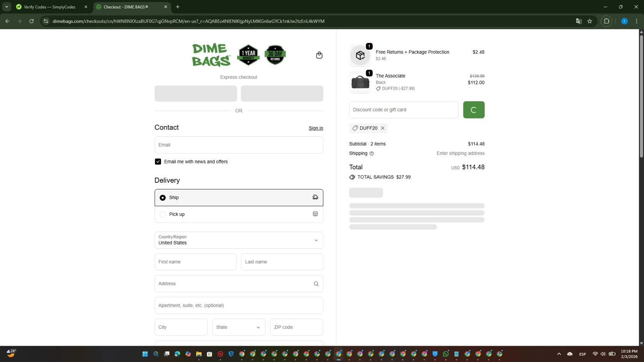Image resolution: width=644 pixels, height=362 pixels.
Task: Click the Free Returns package thumbnail
Action: [360, 55]
